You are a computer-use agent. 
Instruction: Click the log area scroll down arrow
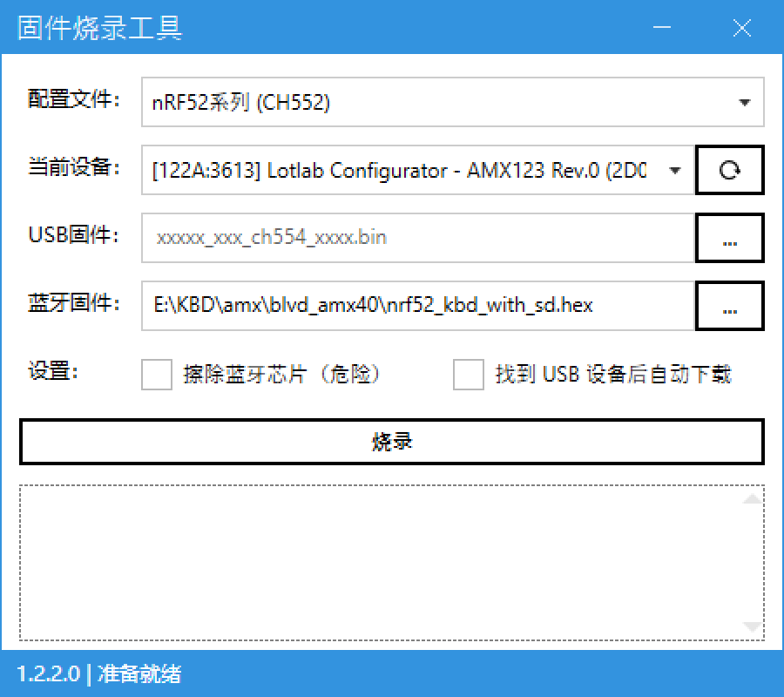tap(753, 627)
